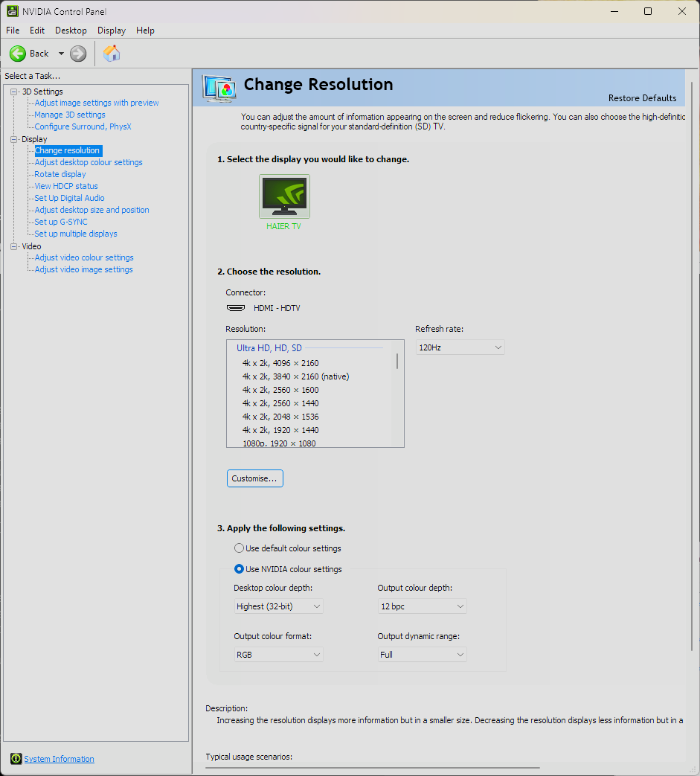
Task: Click the System Information icon
Action: point(16,759)
